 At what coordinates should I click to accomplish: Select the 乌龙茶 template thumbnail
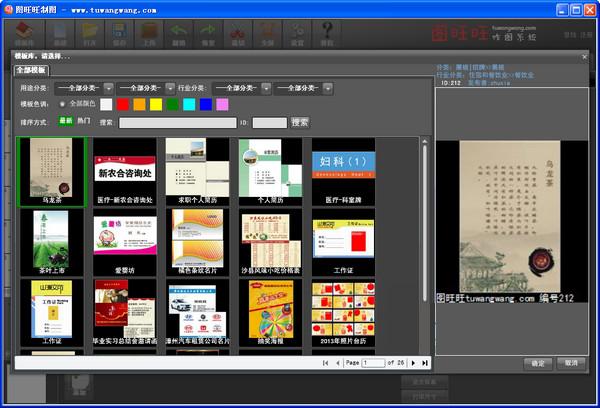click(51, 168)
